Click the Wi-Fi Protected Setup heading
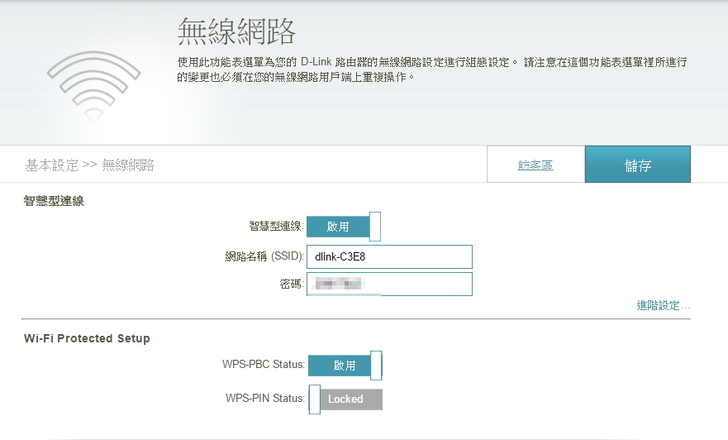 pos(87,338)
